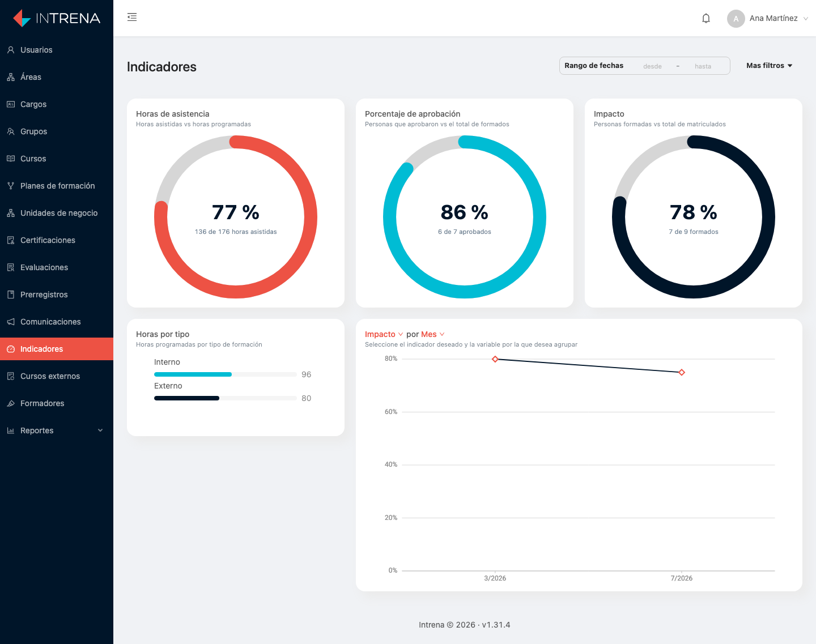
Task: Click the '7 de 9 formados' label
Action: 694,232
